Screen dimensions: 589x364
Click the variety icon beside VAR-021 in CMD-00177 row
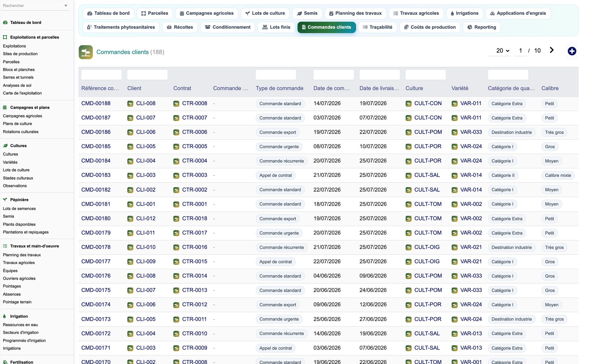point(455,262)
